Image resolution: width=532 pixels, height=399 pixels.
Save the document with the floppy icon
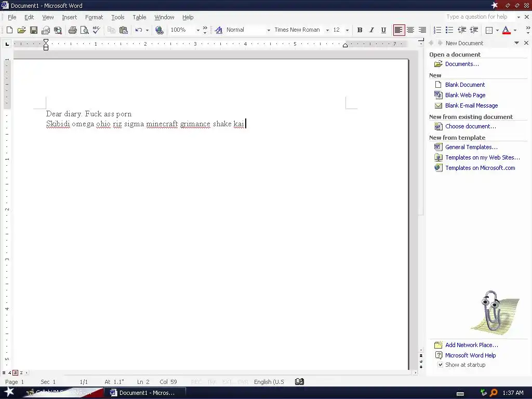pyautogui.click(x=34, y=30)
